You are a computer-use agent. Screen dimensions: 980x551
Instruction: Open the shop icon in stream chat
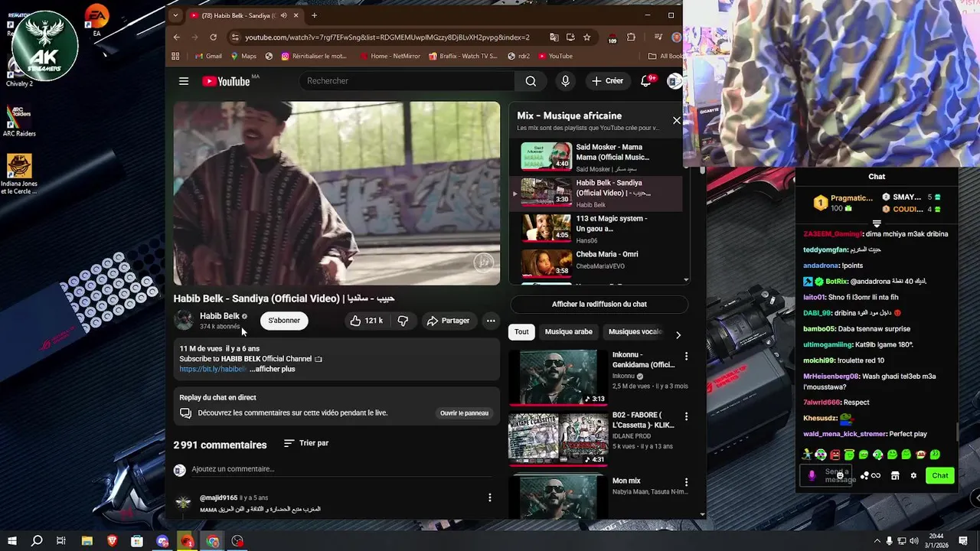coord(895,475)
